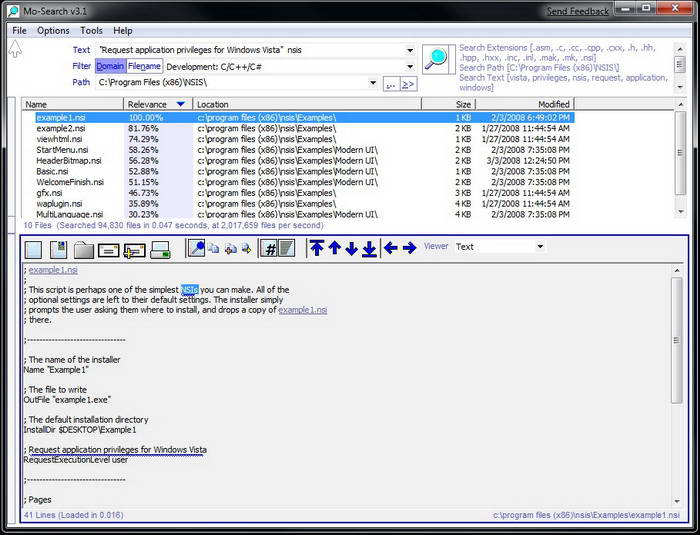Sort by the Relevance column header
700x535 pixels.
(158, 104)
